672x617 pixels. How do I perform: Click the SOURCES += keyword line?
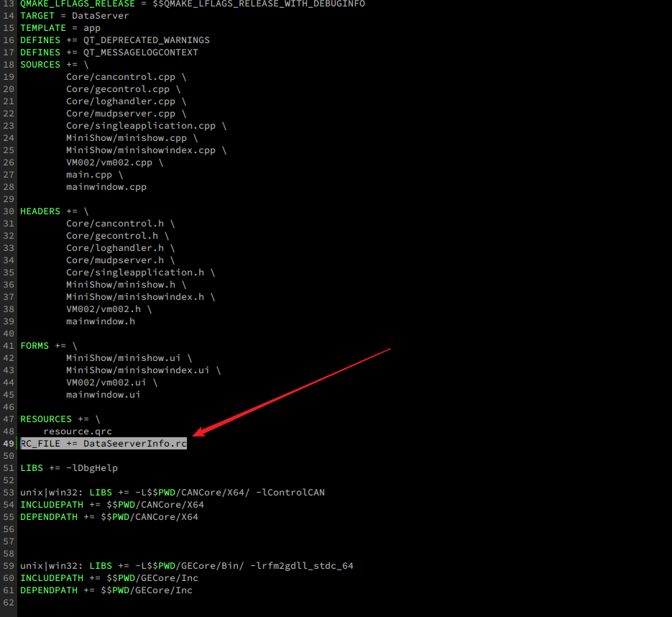55,65
